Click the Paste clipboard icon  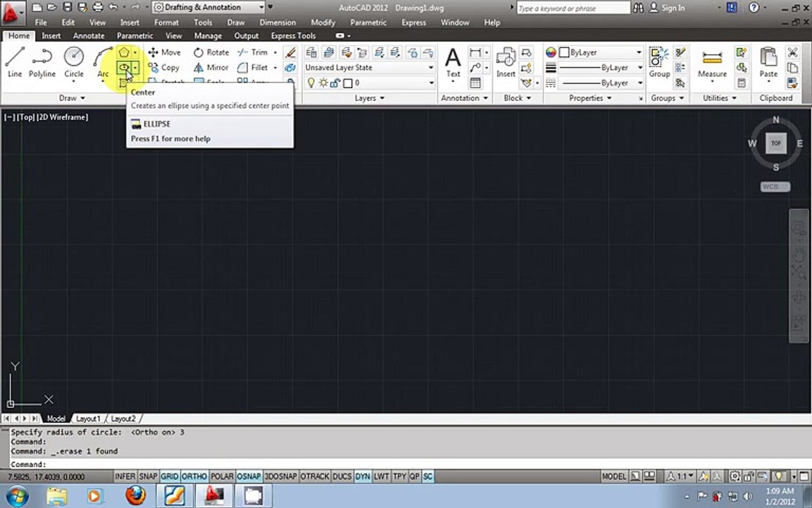[x=768, y=62]
